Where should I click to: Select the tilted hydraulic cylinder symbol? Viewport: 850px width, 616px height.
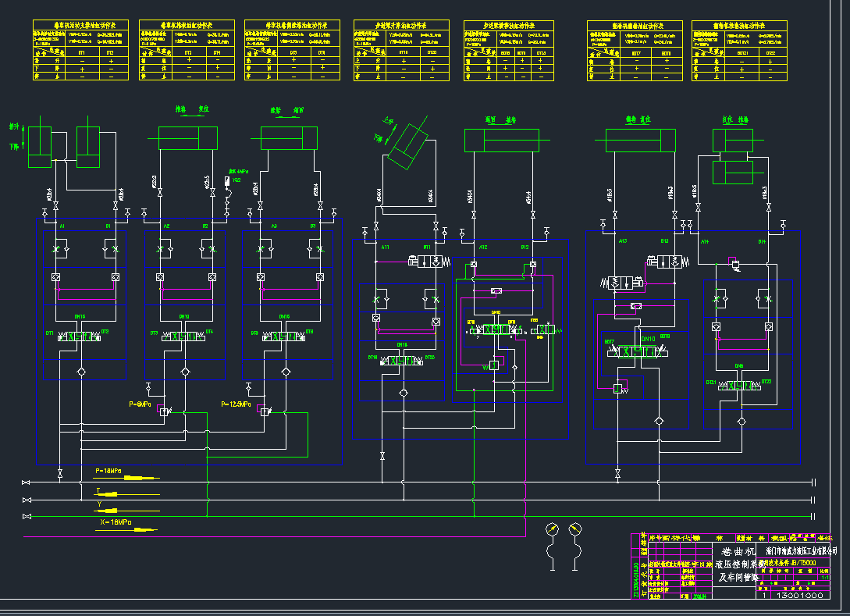(x=409, y=143)
